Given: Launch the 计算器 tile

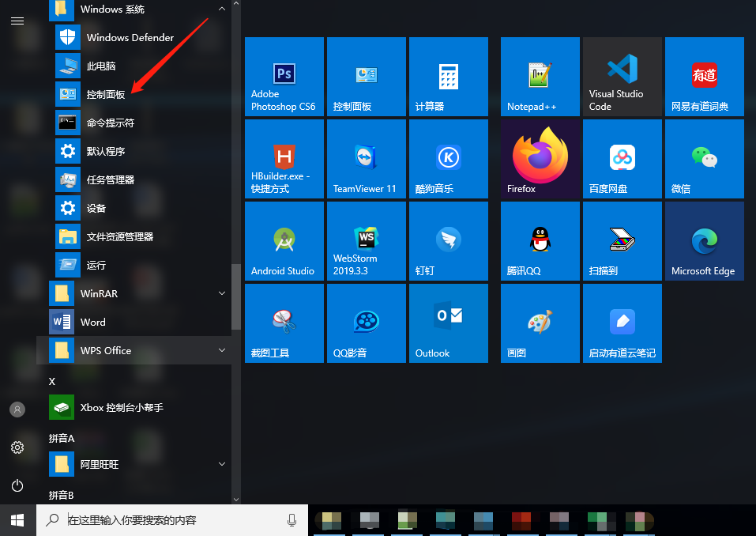Looking at the screenshot, I should pyautogui.click(x=449, y=76).
